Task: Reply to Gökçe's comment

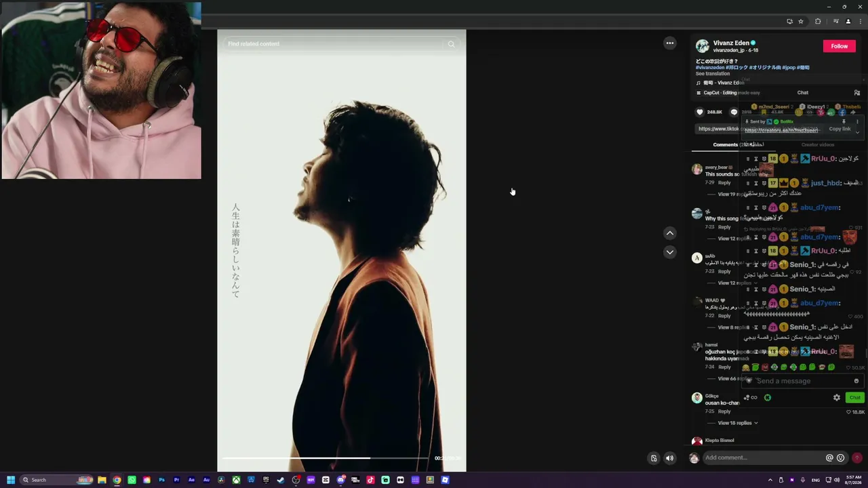Action: click(725, 411)
